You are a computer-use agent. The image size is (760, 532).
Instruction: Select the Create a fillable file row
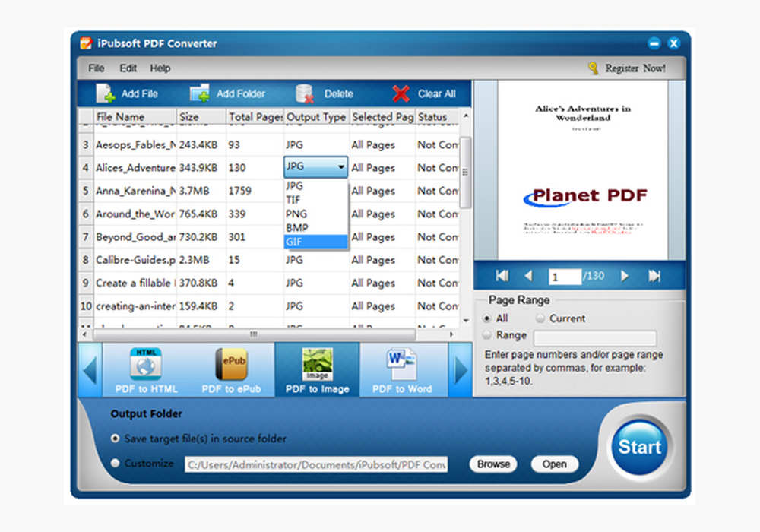tap(269, 283)
